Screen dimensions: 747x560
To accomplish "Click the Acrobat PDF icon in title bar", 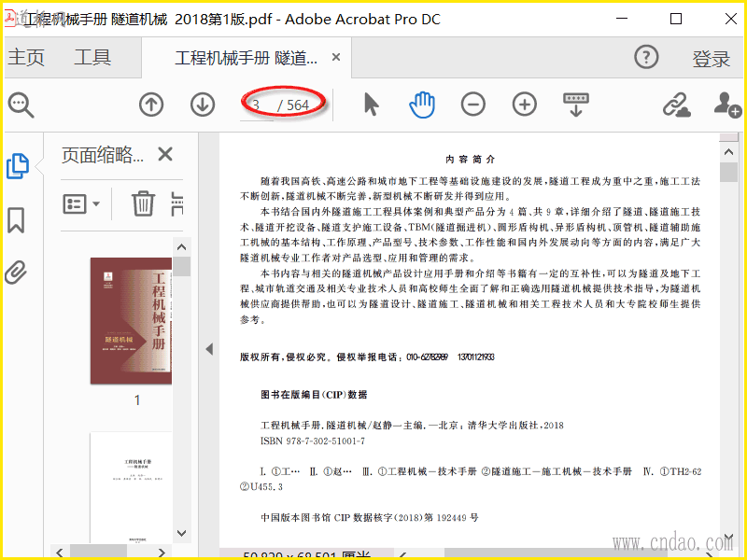I will (x=10, y=18).
